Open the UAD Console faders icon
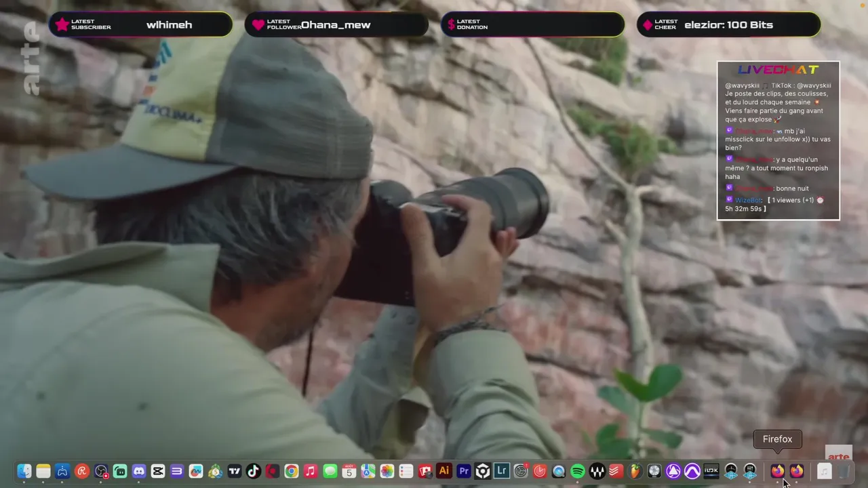The width and height of the screenshot is (868, 488). [750, 471]
